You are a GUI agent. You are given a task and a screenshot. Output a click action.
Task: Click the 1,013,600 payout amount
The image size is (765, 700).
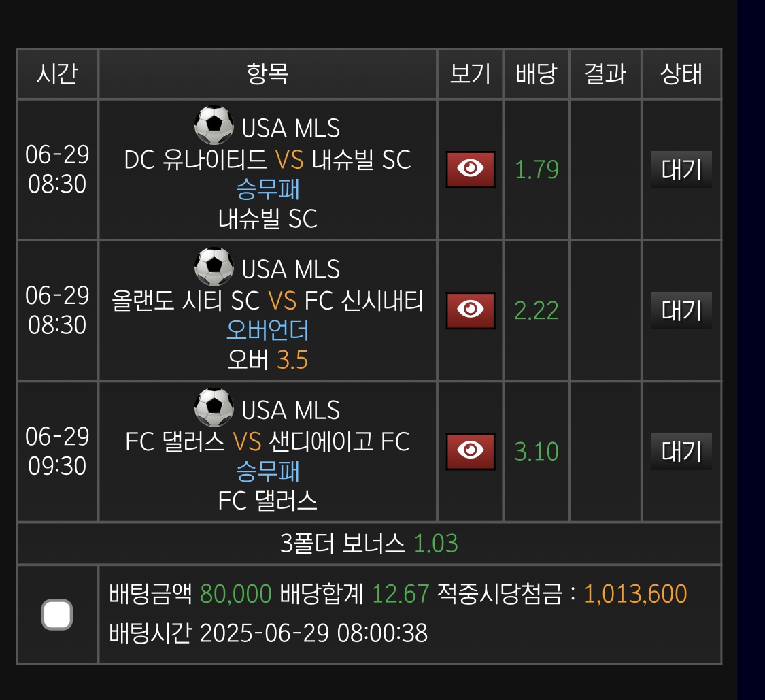pos(635,594)
